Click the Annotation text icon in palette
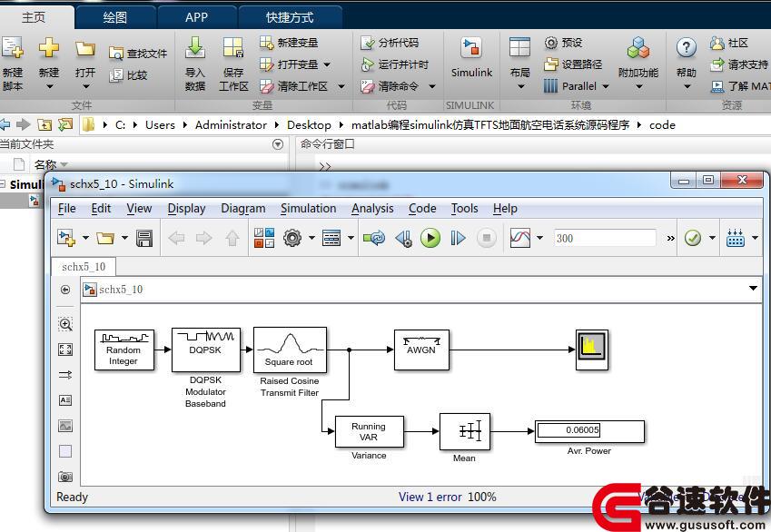This screenshot has width=771, height=532. (65, 400)
